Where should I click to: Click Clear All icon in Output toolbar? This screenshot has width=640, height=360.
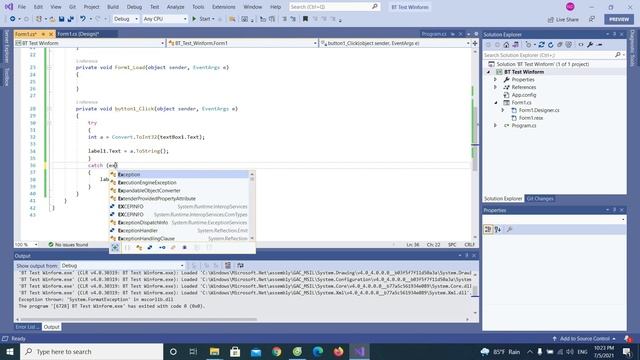(228, 266)
